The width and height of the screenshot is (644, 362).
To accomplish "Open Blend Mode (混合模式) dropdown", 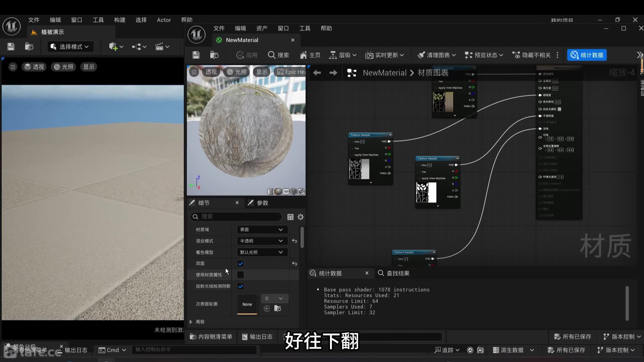I will click(262, 241).
